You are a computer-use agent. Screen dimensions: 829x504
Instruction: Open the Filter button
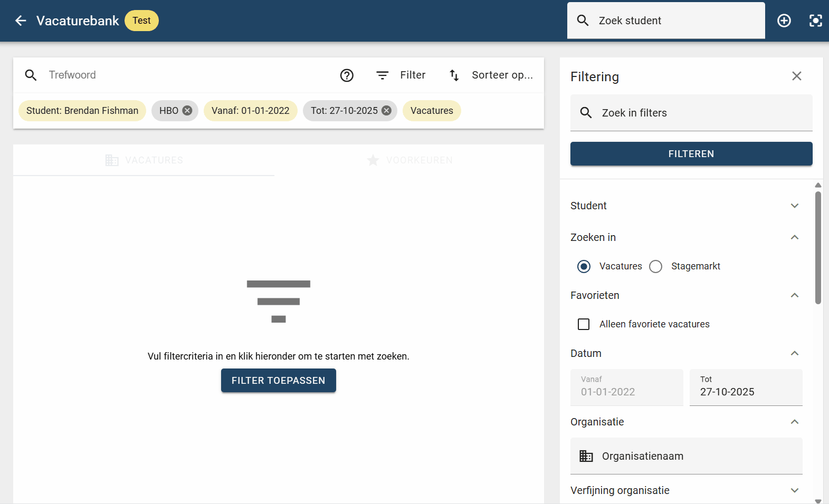401,75
